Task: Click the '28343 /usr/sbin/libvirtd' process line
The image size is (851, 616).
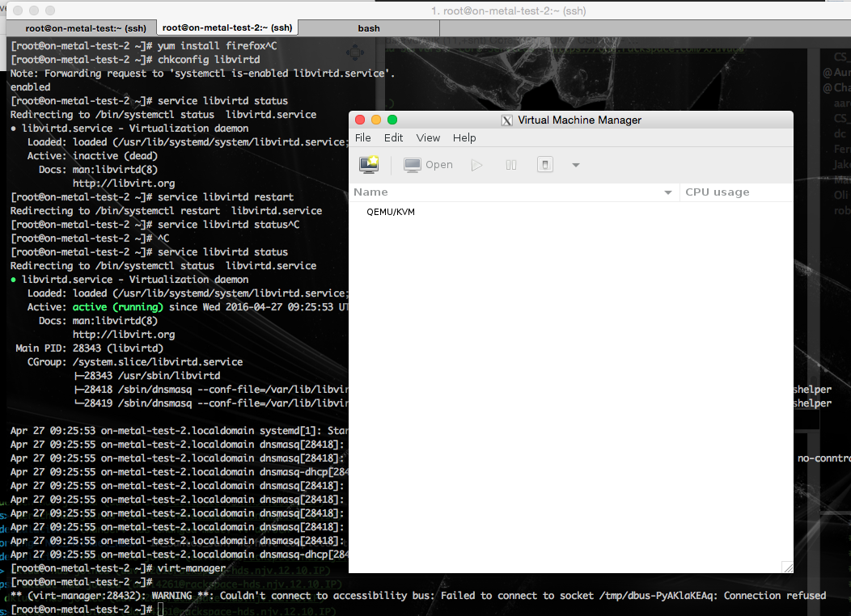Action: click(x=147, y=375)
